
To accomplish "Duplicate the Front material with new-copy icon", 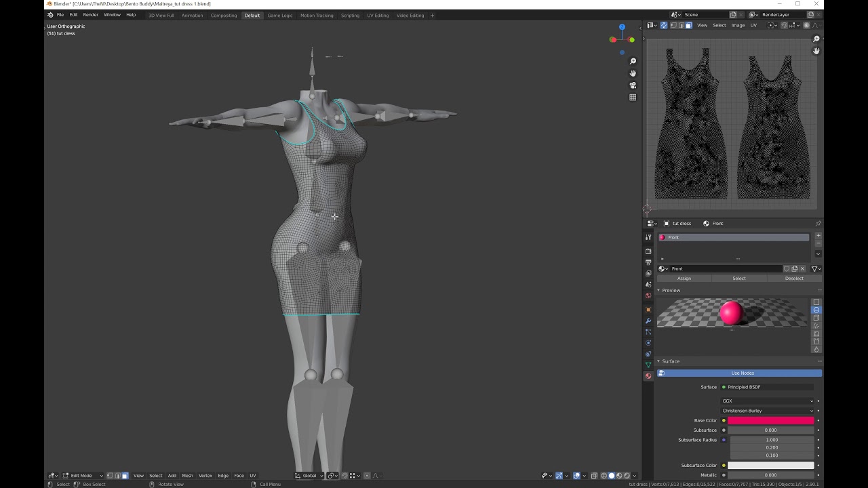I will click(795, 268).
